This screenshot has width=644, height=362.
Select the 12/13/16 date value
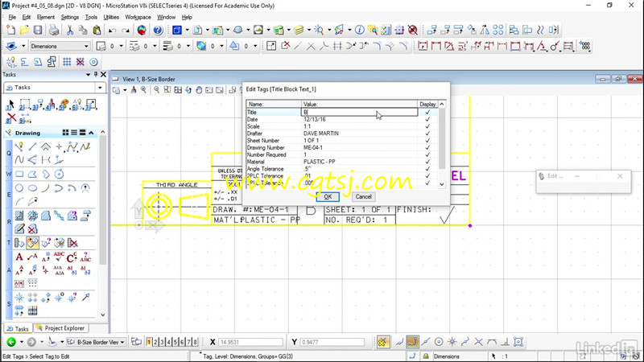[x=315, y=119]
